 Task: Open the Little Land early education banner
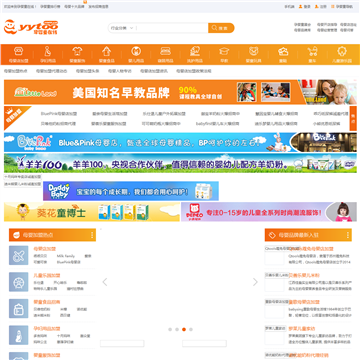180,92
